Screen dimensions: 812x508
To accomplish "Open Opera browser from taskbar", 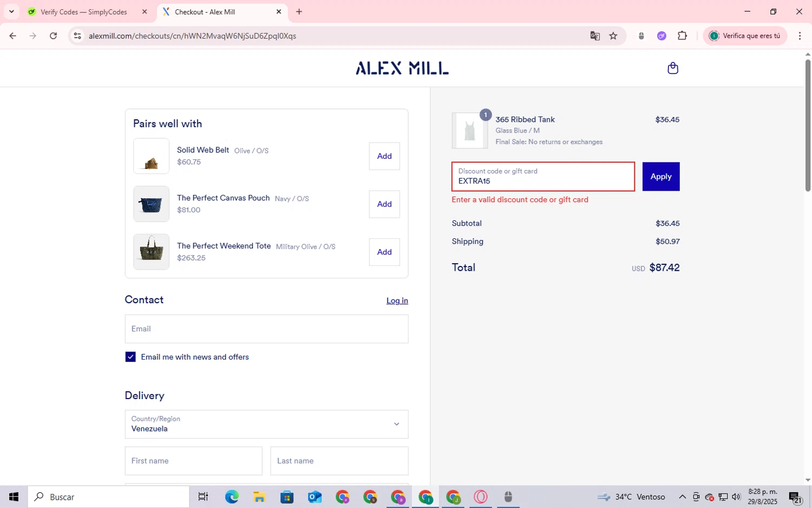I will pos(481,497).
